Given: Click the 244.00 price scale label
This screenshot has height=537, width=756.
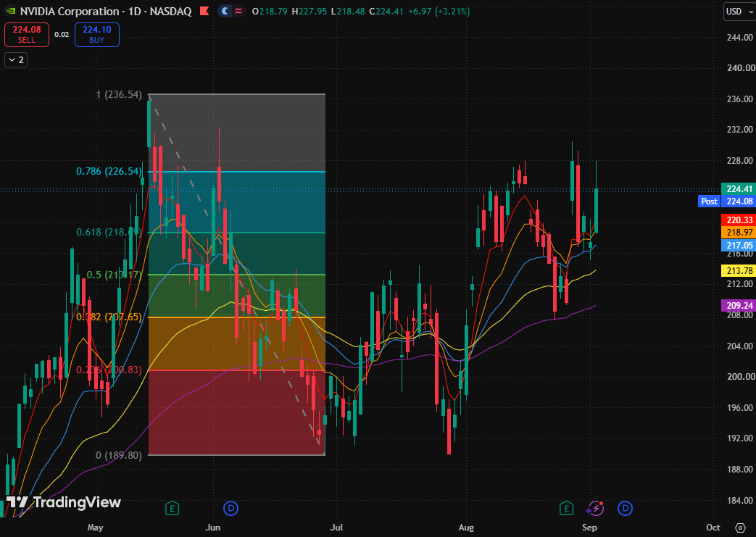Looking at the screenshot, I should [x=739, y=37].
